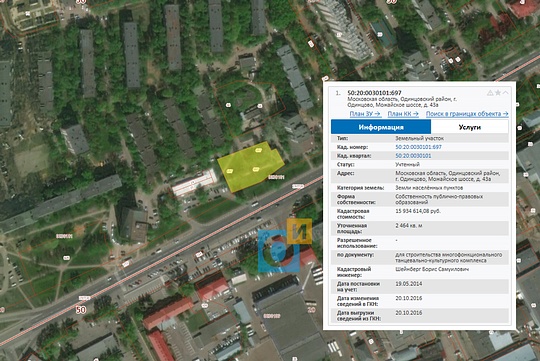The height and width of the screenshot is (361, 540).
Task: Open the План ЗУ link
Action: coord(365,114)
